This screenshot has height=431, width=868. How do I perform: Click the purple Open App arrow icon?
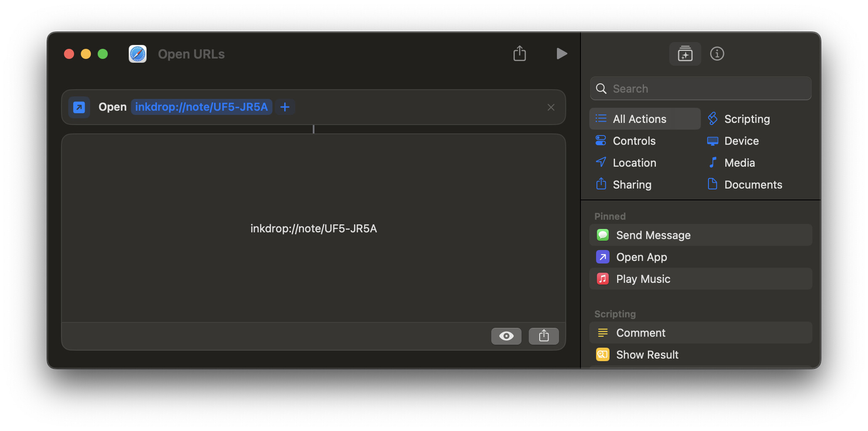coord(603,257)
